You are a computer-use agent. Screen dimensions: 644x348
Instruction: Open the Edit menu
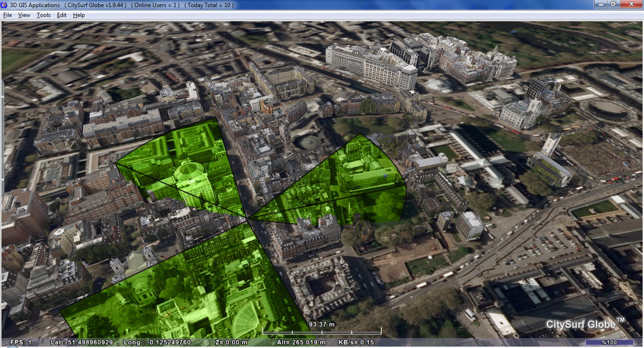[62, 15]
